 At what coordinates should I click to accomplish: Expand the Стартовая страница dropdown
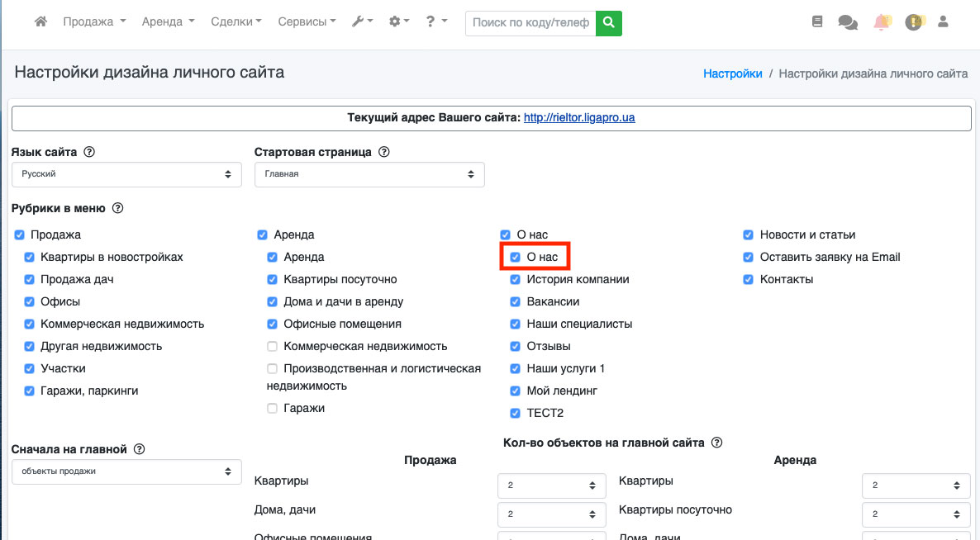coord(369,174)
